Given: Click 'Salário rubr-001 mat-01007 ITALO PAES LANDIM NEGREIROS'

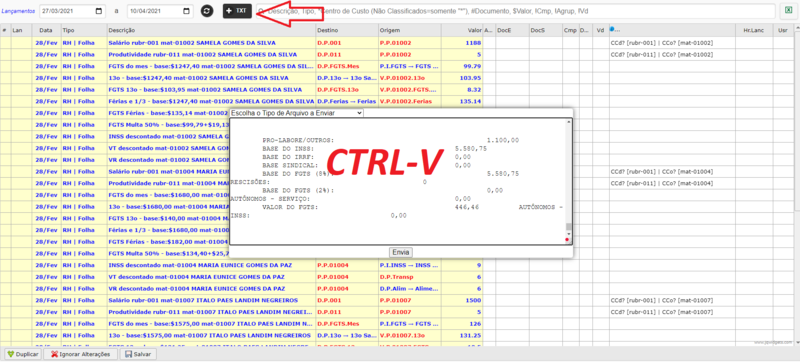Looking at the screenshot, I should coord(211,300).
